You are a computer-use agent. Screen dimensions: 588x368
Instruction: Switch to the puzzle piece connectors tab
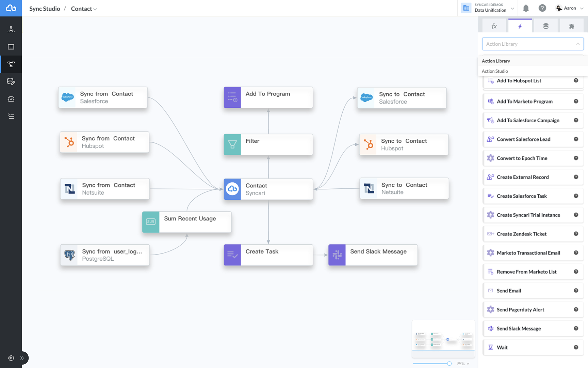[x=572, y=26]
